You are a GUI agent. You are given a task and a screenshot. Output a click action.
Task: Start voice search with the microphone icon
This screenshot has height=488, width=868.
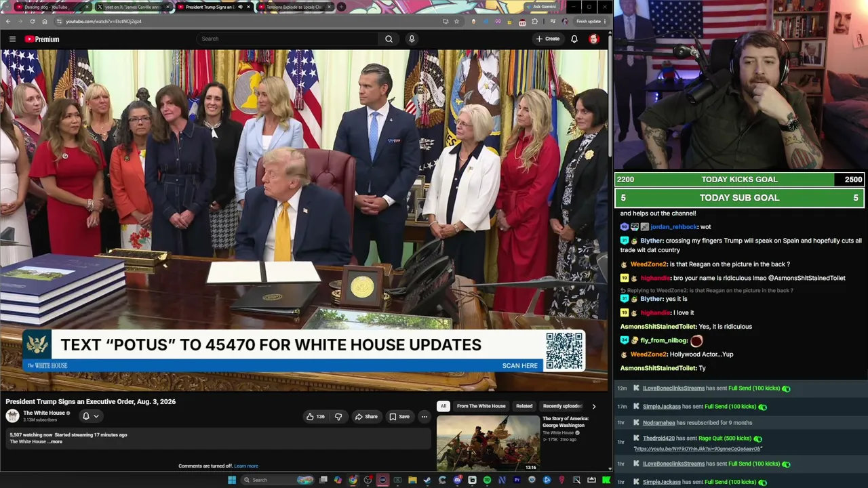point(411,39)
